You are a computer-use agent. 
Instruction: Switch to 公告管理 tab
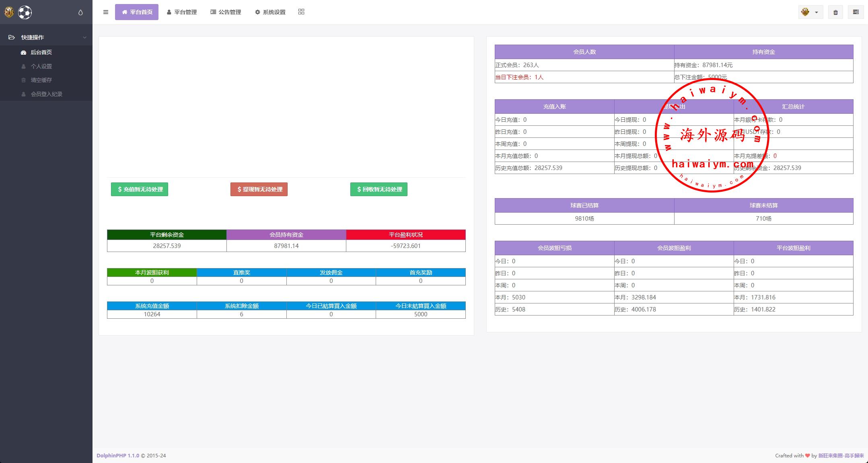[226, 12]
